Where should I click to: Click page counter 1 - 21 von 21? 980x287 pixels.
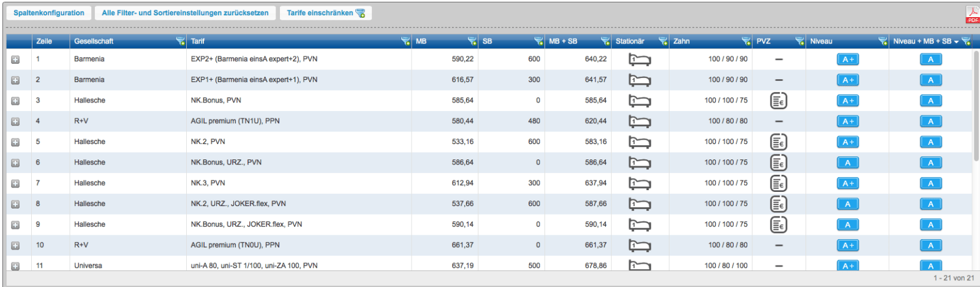pyautogui.click(x=954, y=278)
